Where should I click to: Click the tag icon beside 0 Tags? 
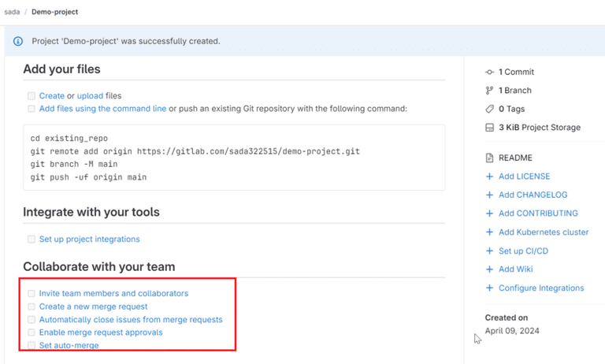pyautogui.click(x=489, y=110)
